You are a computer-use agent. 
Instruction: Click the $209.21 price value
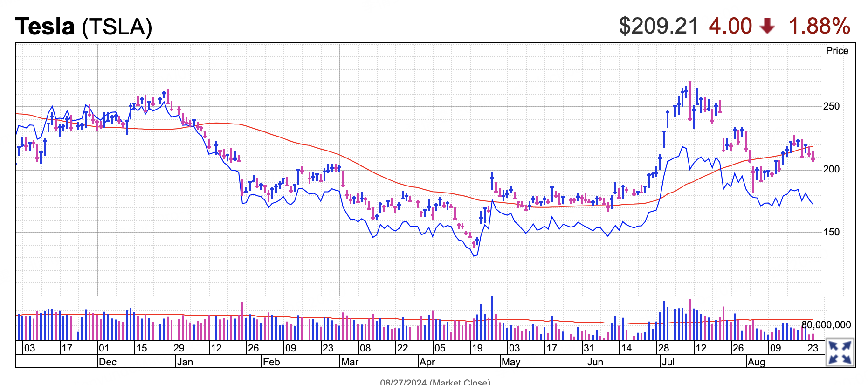click(x=658, y=26)
